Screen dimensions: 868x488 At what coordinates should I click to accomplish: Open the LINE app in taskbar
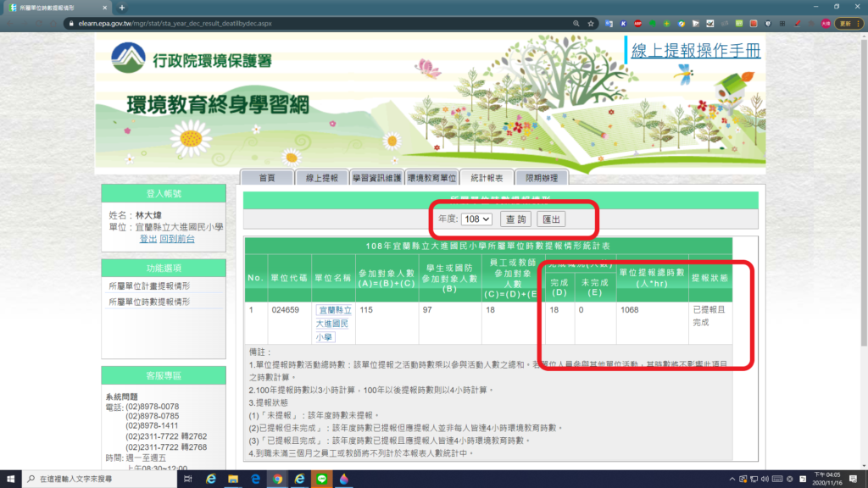(x=321, y=479)
